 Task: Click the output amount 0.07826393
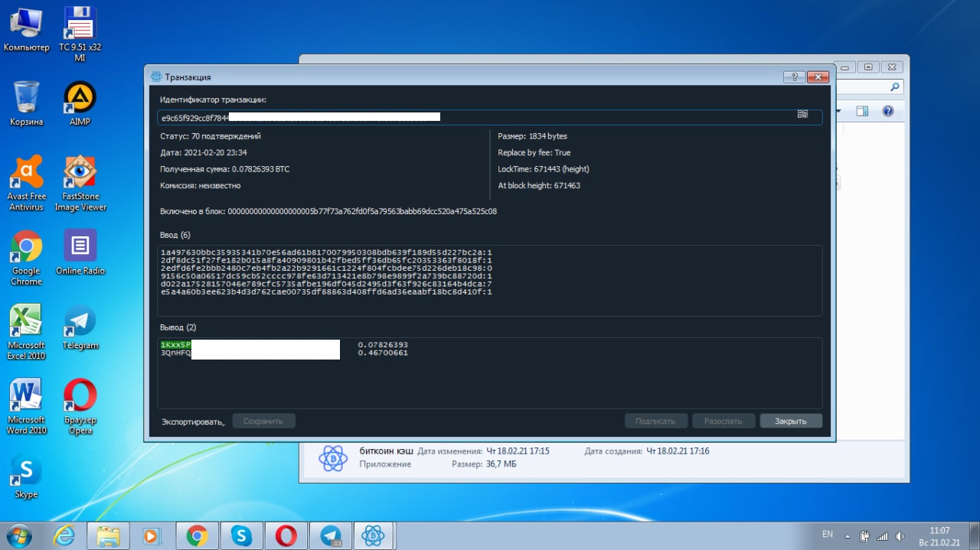pyautogui.click(x=383, y=345)
